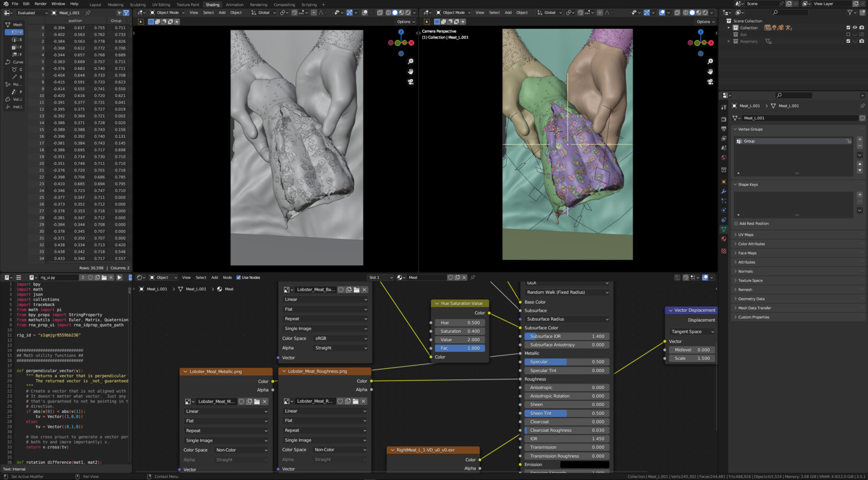Open Random Walk (Fixed Radius) subsurface method dropdown
The image size is (868, 480).
coord(567,292)
